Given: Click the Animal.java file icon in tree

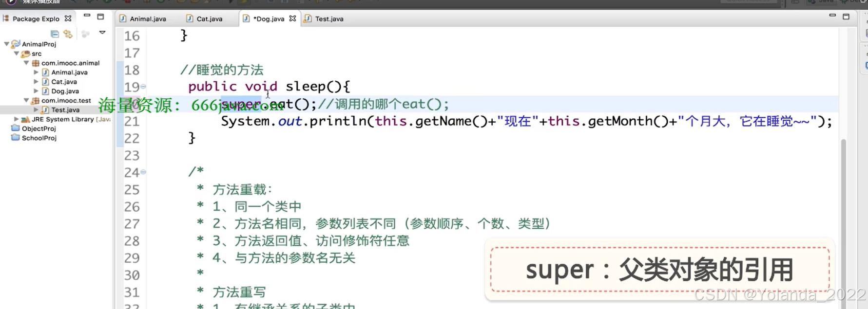Looking at the screenshot, I should (x=46, y=73).
